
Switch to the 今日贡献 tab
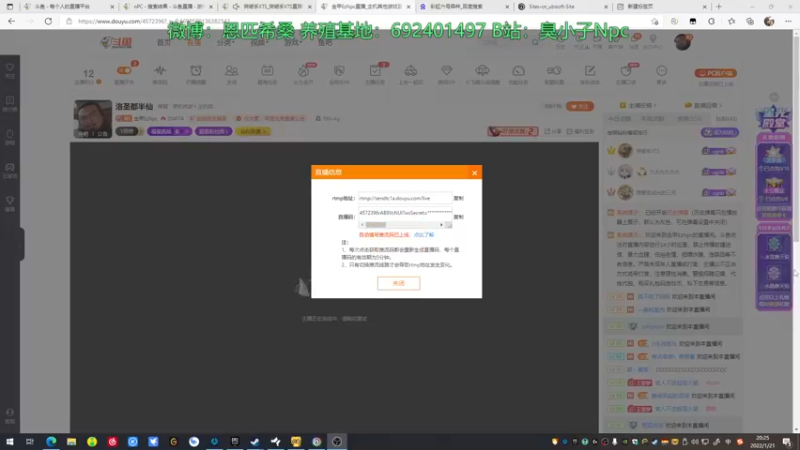[x=619, y=118]
